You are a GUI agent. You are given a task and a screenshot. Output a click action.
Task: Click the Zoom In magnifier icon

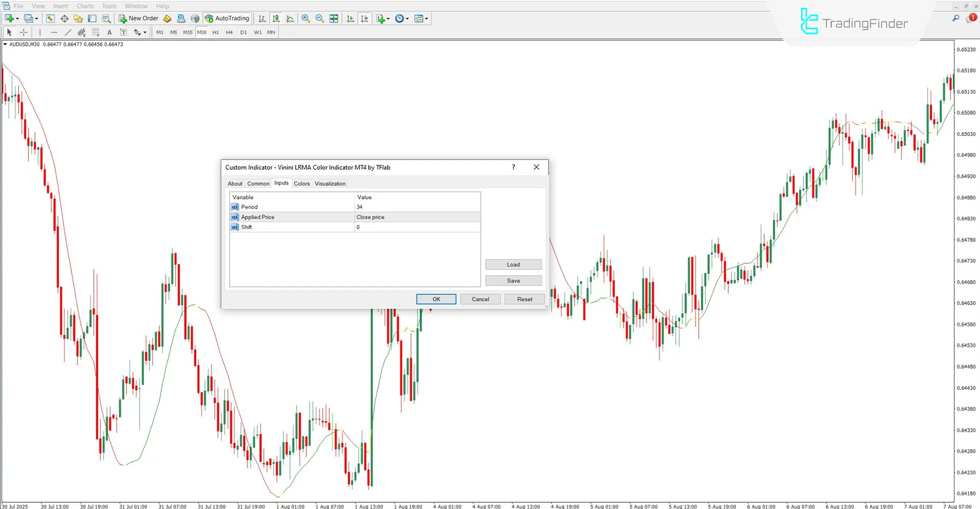305,18
